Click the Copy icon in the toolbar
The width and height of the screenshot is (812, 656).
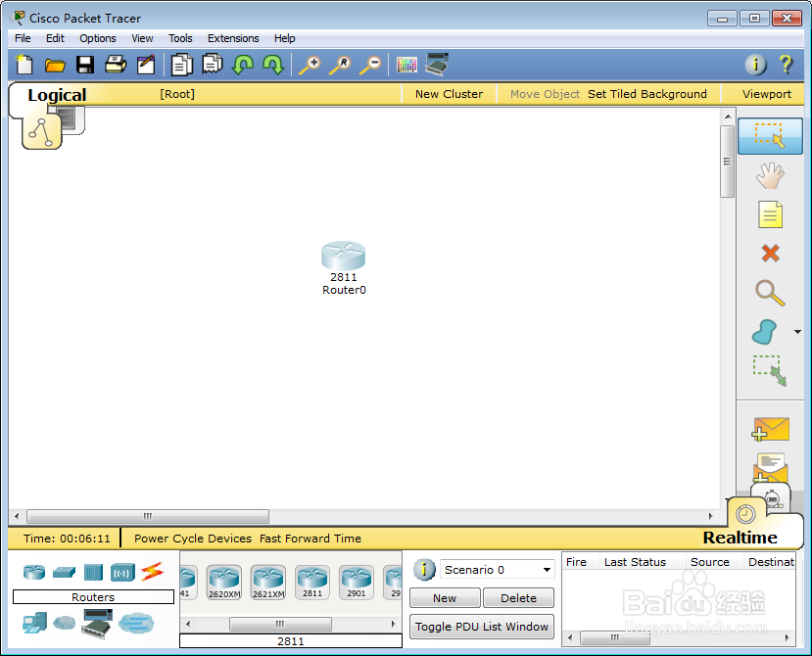pos(182,66)
